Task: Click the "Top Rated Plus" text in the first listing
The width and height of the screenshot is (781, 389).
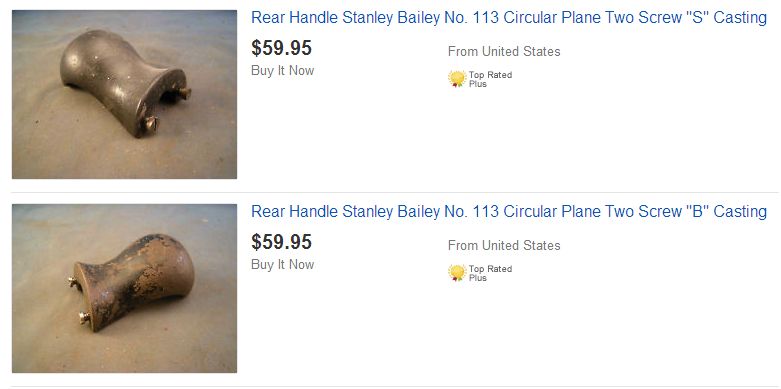Action: pyautogui.click(x=490, y=79)
